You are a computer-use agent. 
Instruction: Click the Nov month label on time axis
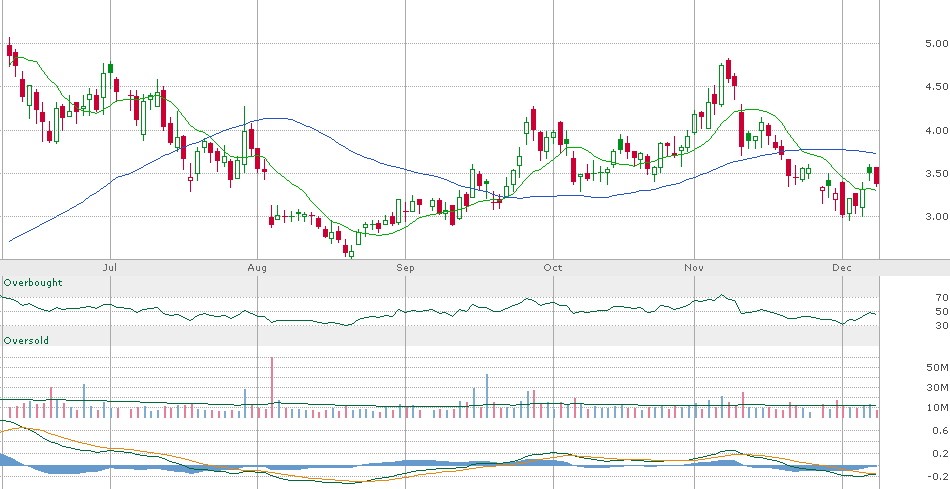click(694, 268)
